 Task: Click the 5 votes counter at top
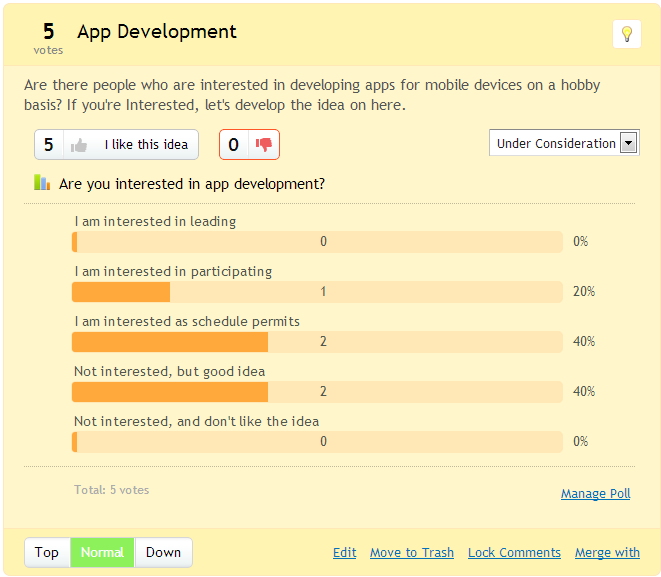[48, 38]
